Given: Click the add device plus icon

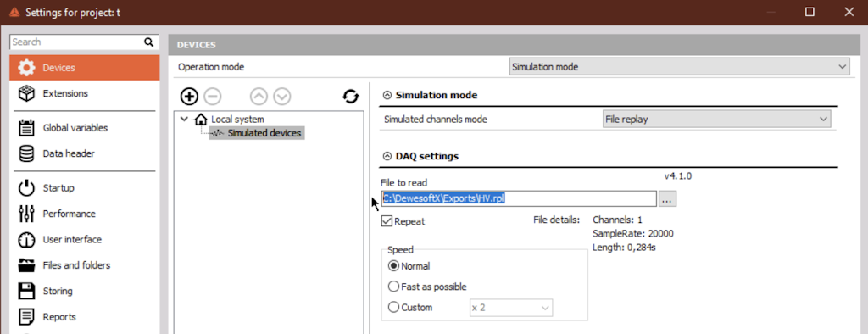Looking at the screenshot, I should click(189, 97).
